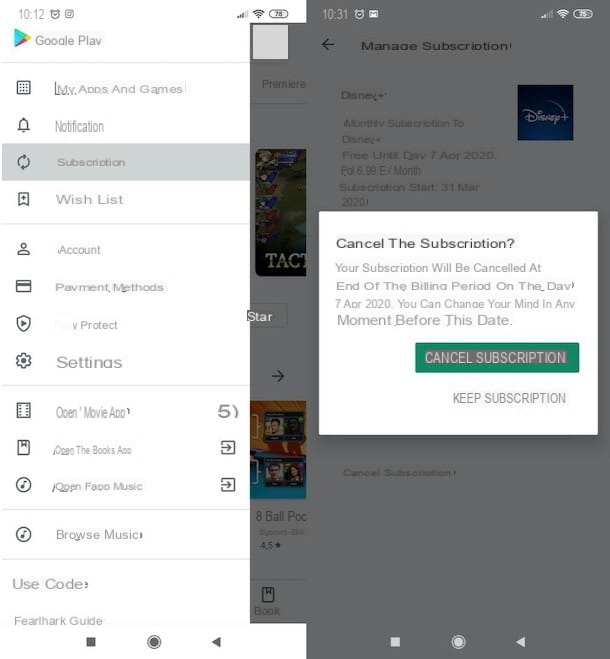This screenshot has width=610, height=659.
Task: Open Settings menu entry
Action: click(x=126, y=361)
